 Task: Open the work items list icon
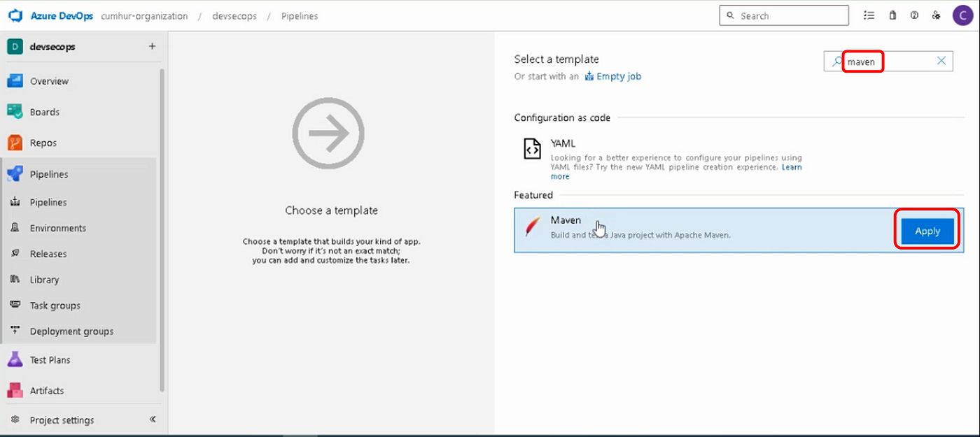(869, 15)
